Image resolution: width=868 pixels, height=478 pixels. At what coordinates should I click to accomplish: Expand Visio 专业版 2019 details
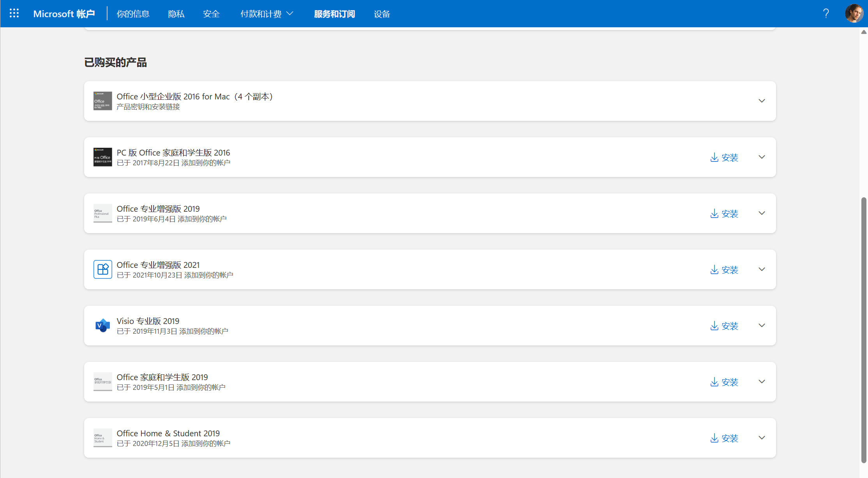[x=762, y=326]
